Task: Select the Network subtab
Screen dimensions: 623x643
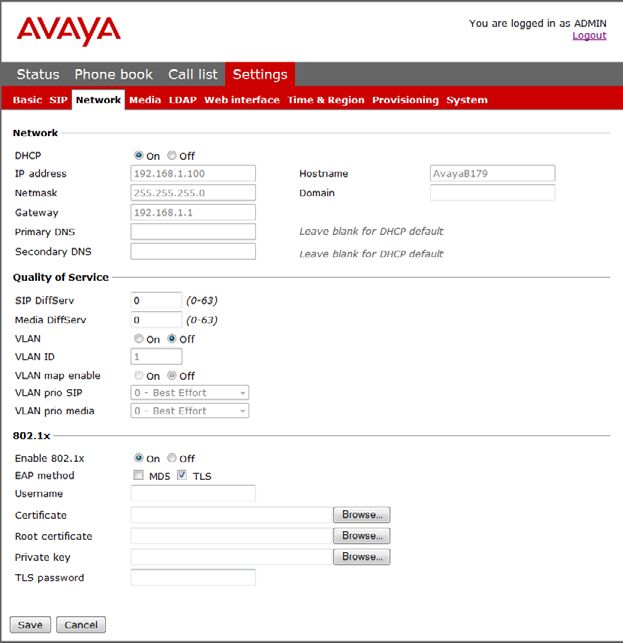Action: pos(98,100)
